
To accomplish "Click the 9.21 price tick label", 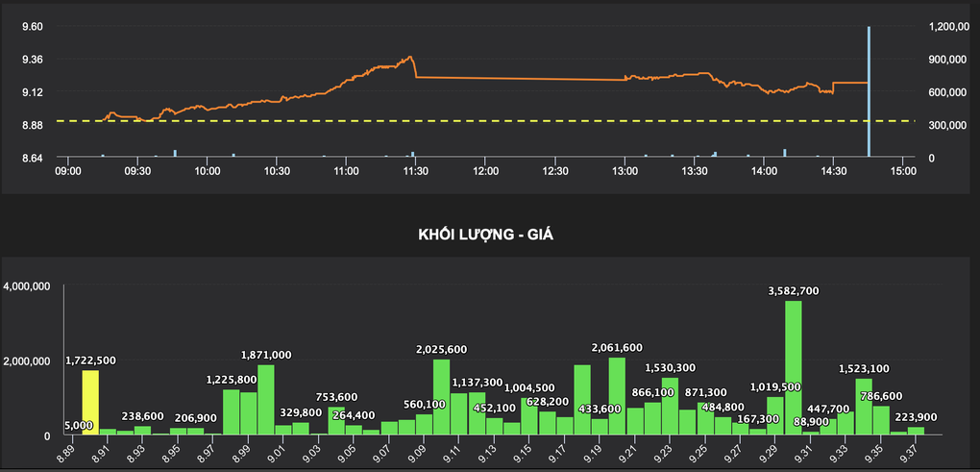I will coord(615,449).
